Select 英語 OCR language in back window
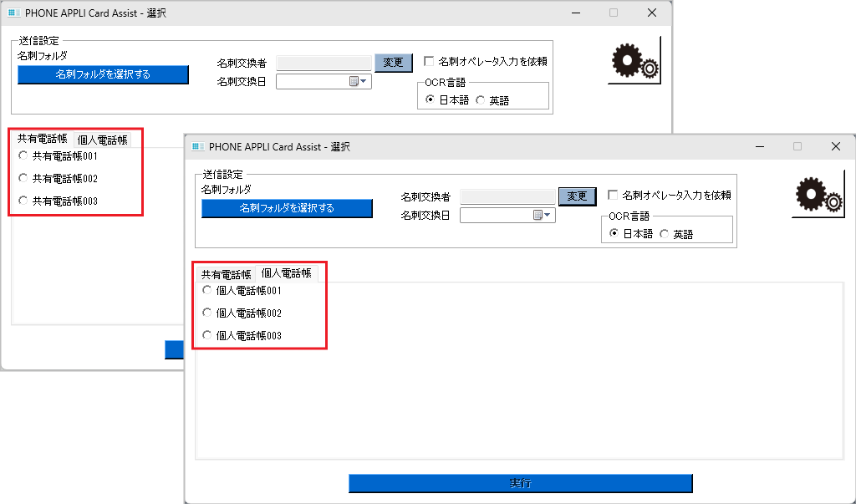856x504 pixels. [481, 100]
